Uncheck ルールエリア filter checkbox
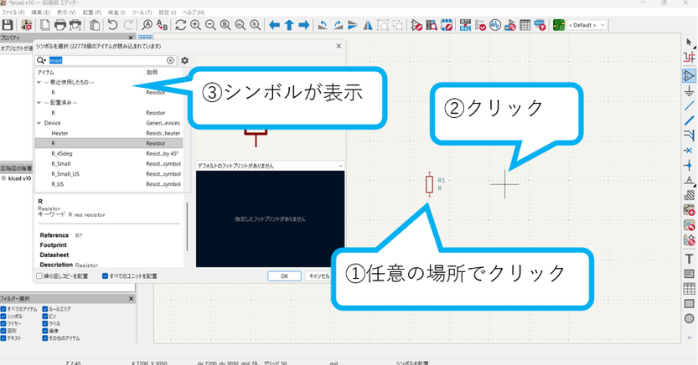 click(45, 309)
